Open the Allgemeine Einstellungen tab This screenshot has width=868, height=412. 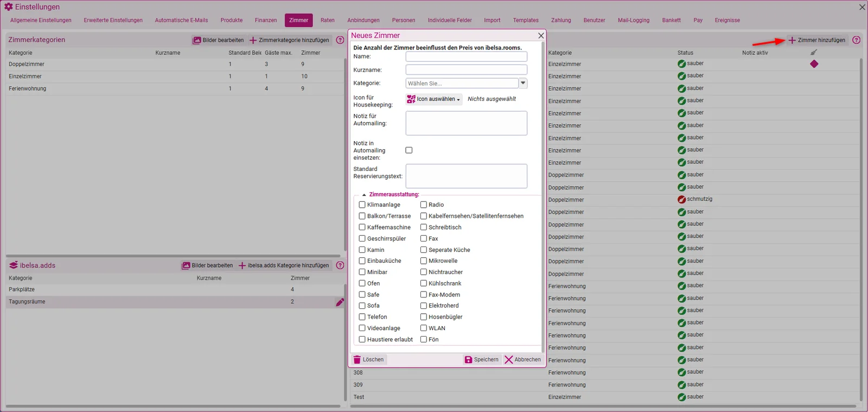[x=41, y=21]
